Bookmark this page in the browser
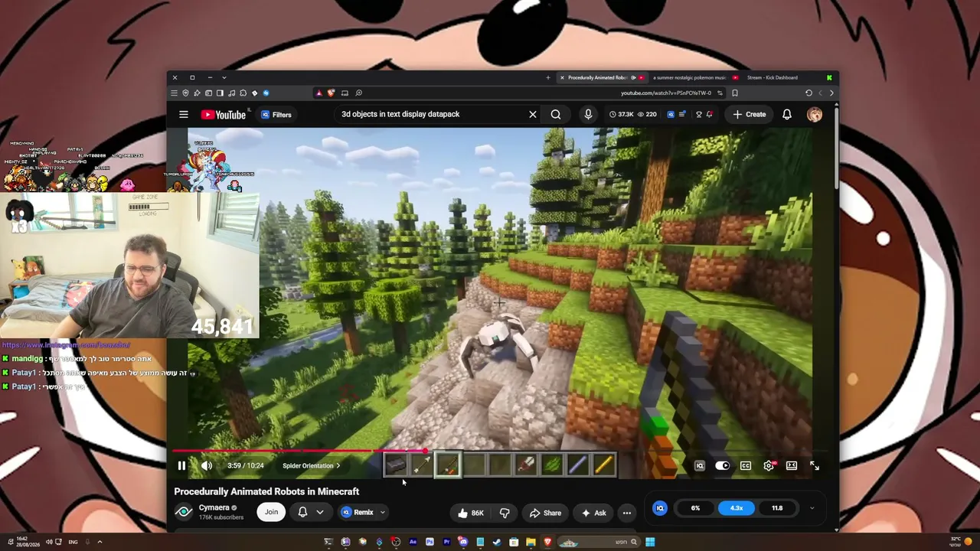 (735, 93)
